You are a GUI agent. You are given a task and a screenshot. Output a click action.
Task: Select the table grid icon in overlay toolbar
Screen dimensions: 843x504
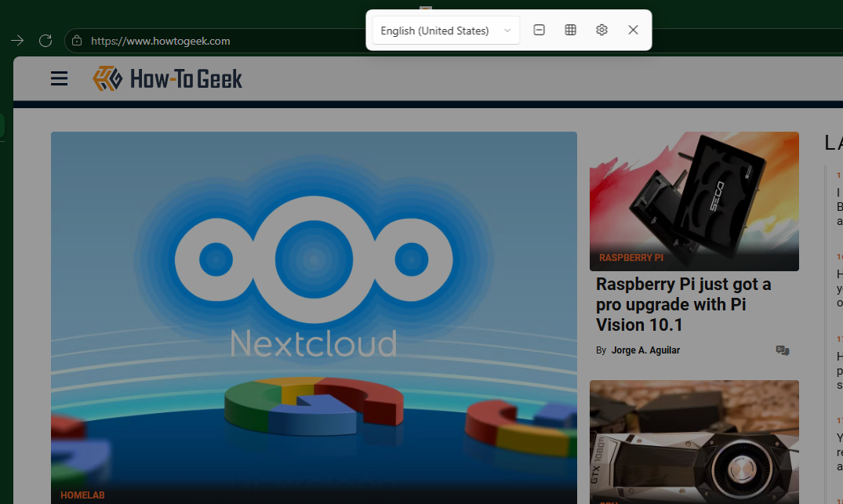point(570,30)
